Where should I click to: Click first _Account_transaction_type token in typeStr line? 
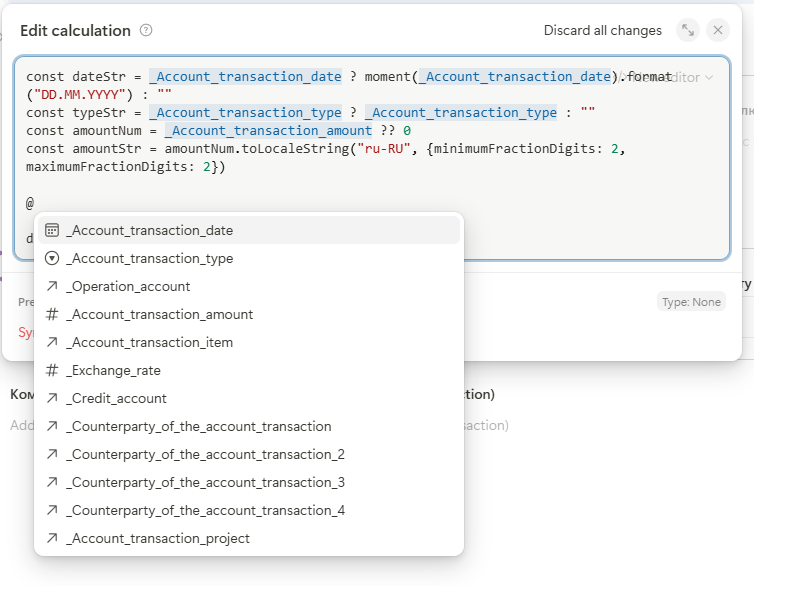coord(245,113)
